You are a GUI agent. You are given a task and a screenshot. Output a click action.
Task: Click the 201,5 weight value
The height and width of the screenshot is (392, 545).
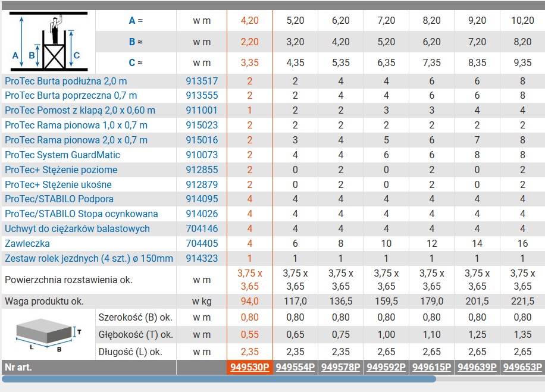pyautogui.click(x=477, y=302)
